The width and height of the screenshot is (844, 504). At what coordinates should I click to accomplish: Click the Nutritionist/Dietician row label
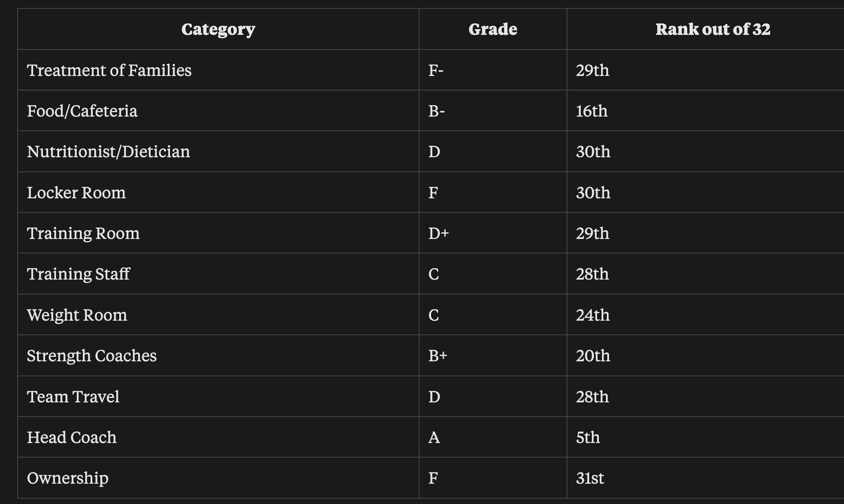[108, 152]
